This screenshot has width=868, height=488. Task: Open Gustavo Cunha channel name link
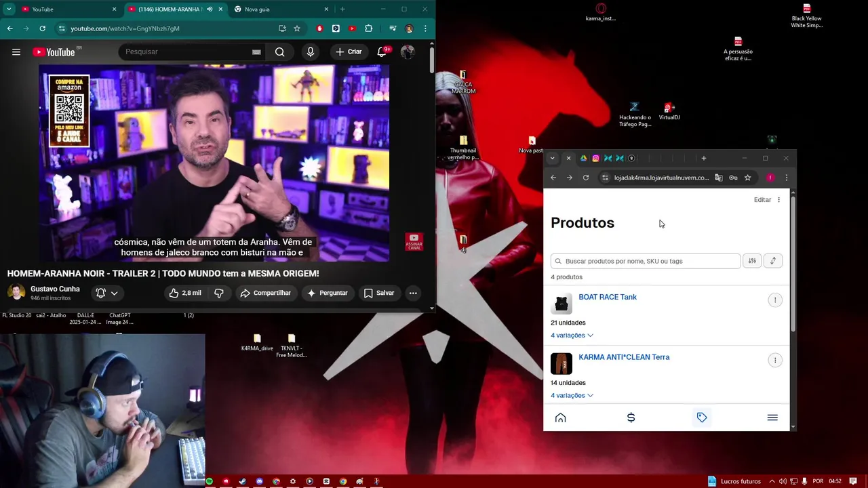[55, 289]
